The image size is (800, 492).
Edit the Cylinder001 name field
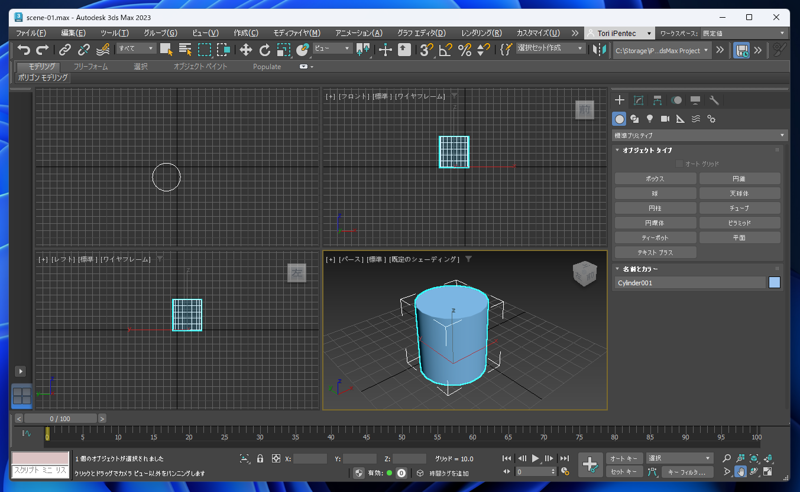pos(690,283)
